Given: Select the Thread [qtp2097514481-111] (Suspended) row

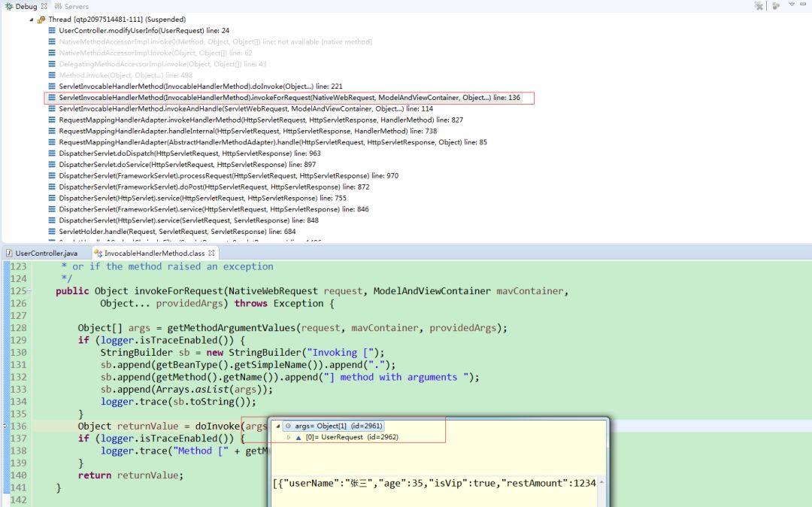Looking at the screenshot, I should tap(117, 20).
